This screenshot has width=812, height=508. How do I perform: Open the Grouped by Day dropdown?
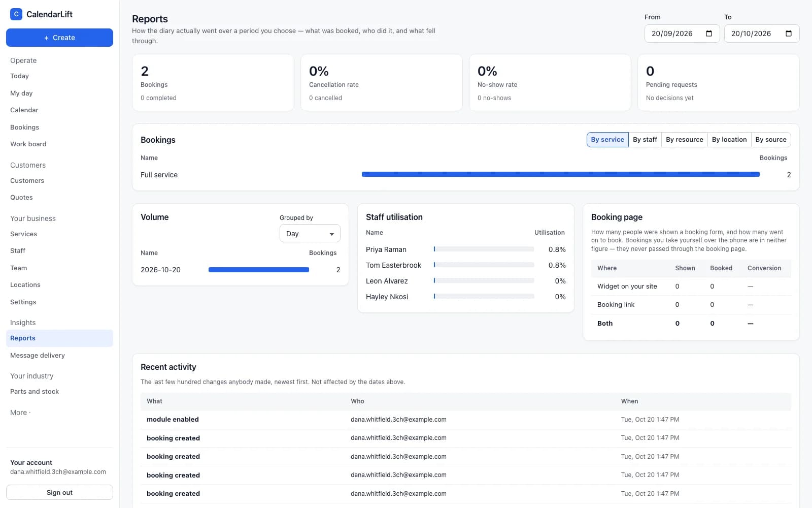(310, 234)
